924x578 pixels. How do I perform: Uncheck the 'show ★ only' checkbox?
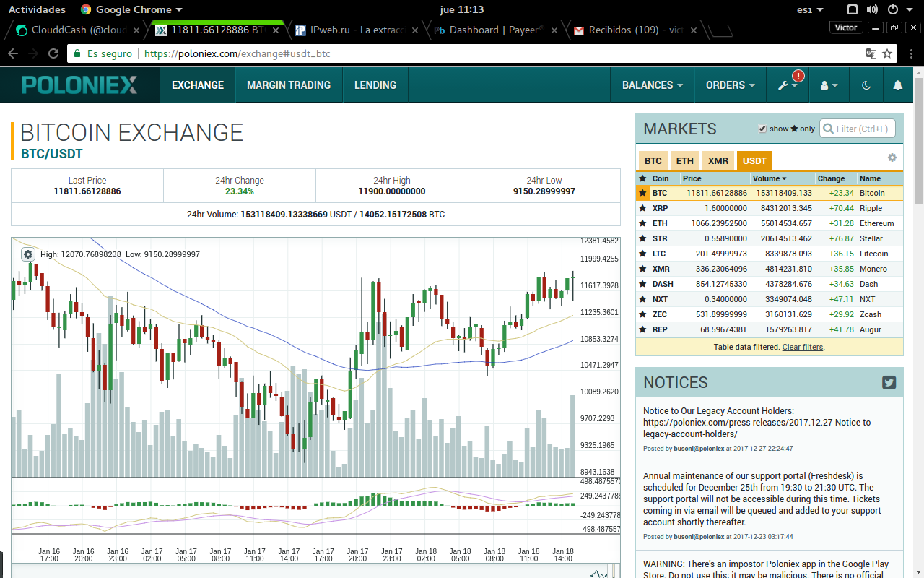762,129
